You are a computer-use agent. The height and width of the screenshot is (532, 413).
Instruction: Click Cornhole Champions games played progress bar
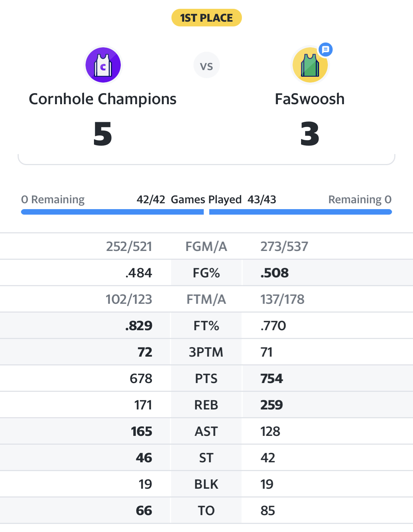[112, 212]
